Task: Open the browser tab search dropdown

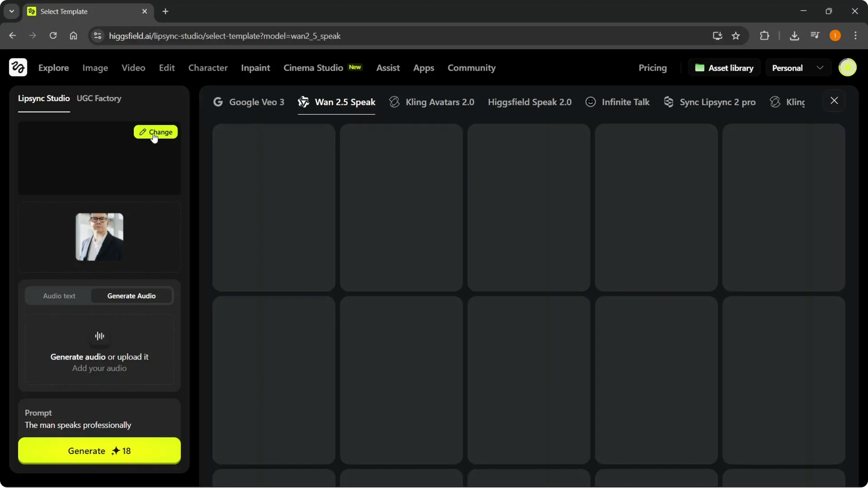Action: 11,11
